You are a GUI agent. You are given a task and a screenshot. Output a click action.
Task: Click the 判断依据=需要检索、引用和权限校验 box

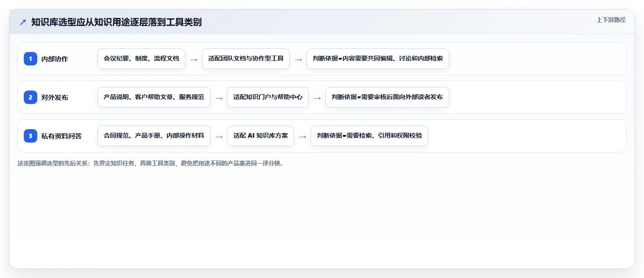click(369, 136)
